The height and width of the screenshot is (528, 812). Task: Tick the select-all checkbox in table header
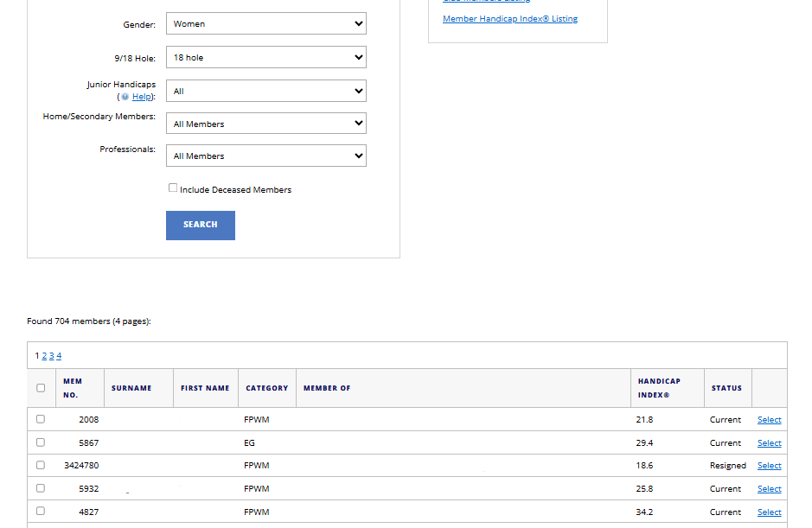[x=41, y=388]
